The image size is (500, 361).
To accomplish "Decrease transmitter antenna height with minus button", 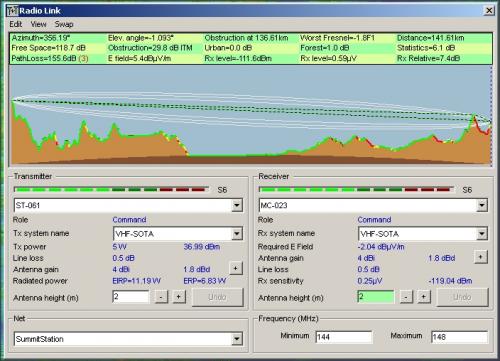I will (161, 297).
